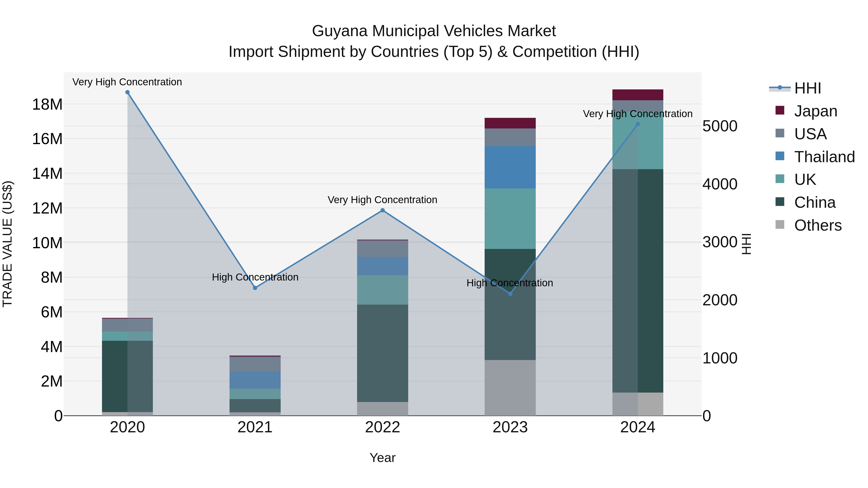Click the 5000 HHI axis tick label
868x488 pixels.
pyautogui.click(x=720, y=126)
